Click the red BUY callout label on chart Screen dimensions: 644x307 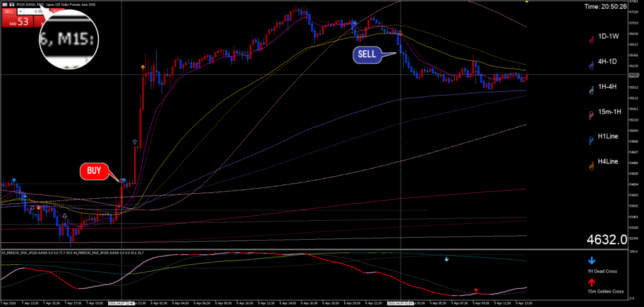pos(94,170)
